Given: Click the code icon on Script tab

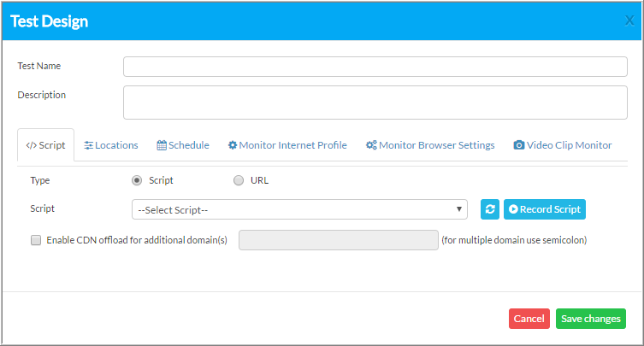Looking at the screenshot, I should [31, 145].
